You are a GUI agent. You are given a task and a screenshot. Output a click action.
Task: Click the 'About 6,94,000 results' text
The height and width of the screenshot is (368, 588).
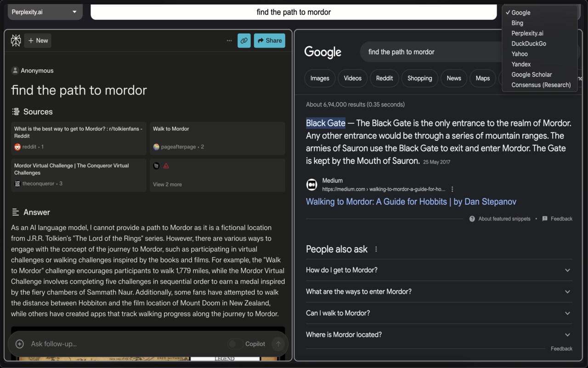click(x=355, y=104)
